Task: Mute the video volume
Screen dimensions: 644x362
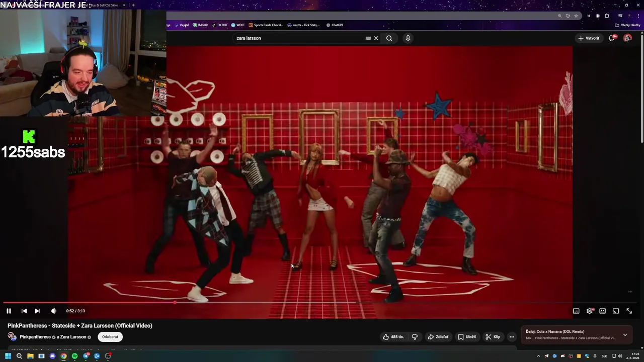Action: (54, 311)
